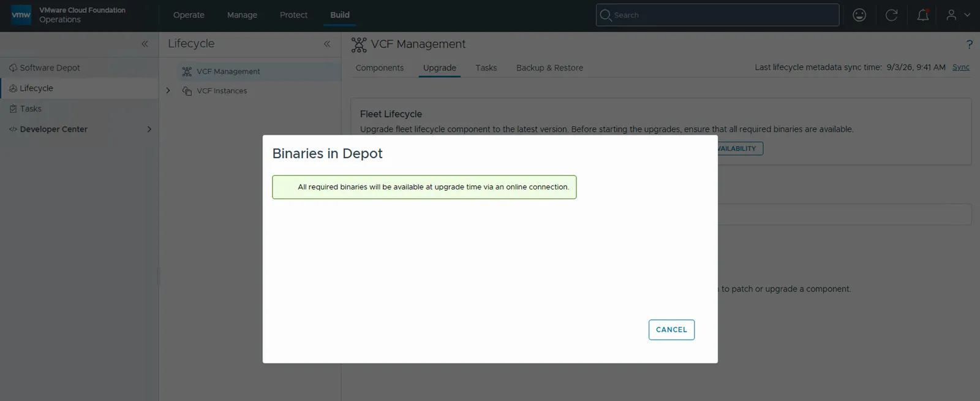Screen dimensions: 980x401
Task: Open Tasks in the left sidebar
Action: (x=31, y=109)
